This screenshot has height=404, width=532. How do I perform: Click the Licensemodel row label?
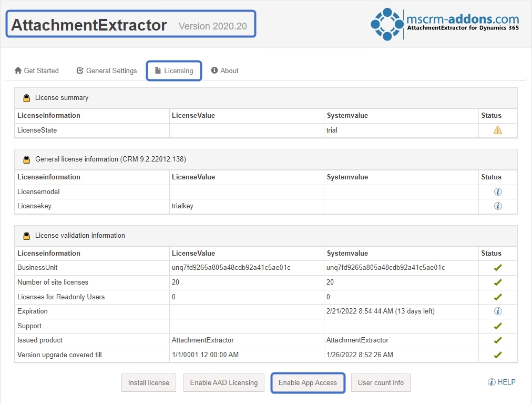[x=38, y=192]
